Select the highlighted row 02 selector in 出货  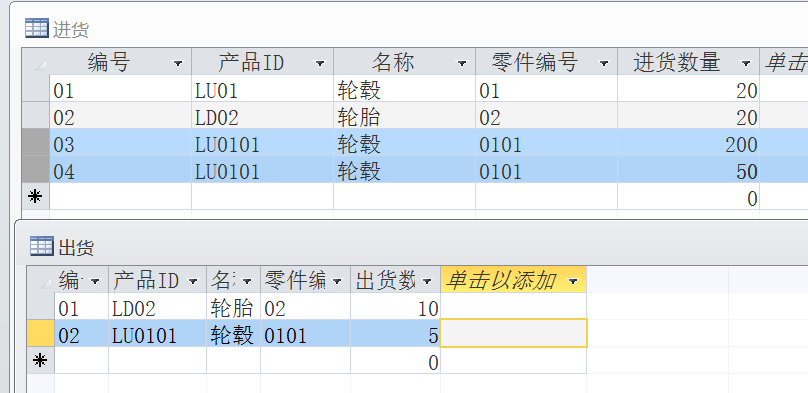tap(41, 333)
